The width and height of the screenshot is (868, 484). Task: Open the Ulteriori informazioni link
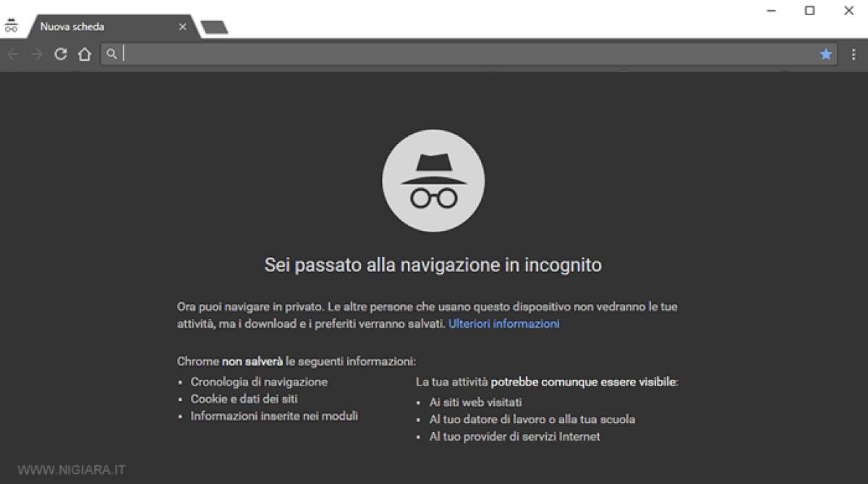[504, 324]
